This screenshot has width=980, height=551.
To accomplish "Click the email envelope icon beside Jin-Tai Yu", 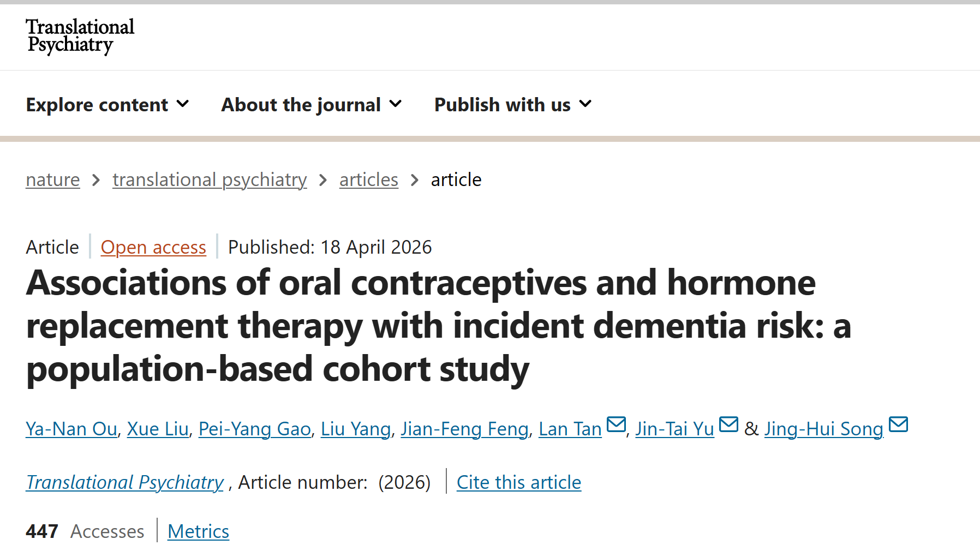I will (x=728, y=424).
